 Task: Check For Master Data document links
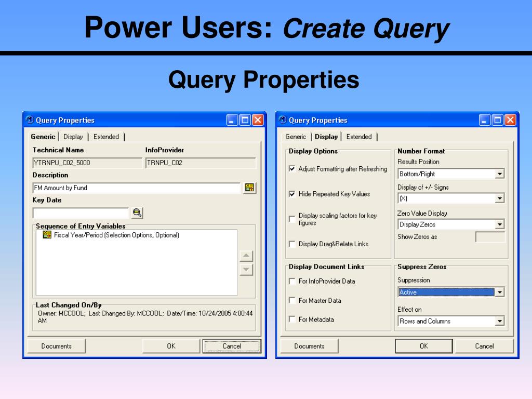[x=292, y=300]
